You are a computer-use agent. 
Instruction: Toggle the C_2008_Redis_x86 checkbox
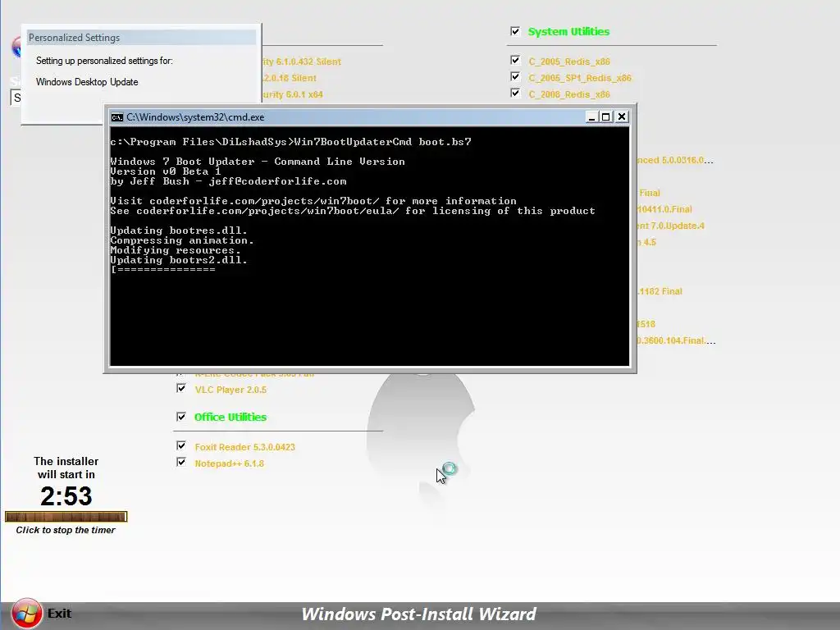pyautogui.click(x=515, y=94)
